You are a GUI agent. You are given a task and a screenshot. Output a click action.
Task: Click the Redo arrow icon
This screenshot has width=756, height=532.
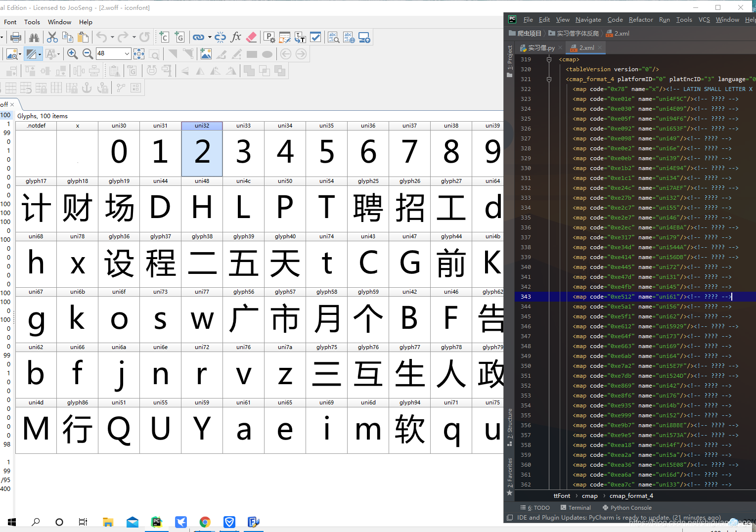point(123,37)
